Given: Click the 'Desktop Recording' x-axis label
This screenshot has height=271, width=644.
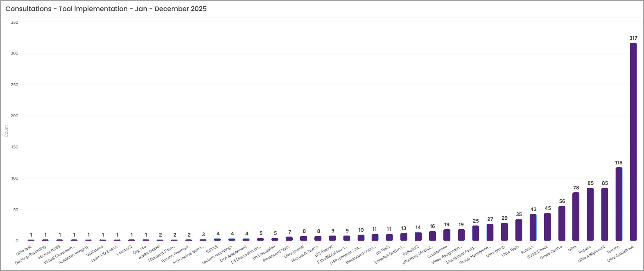Looking at the screenshot, I should tap(31, 255).
